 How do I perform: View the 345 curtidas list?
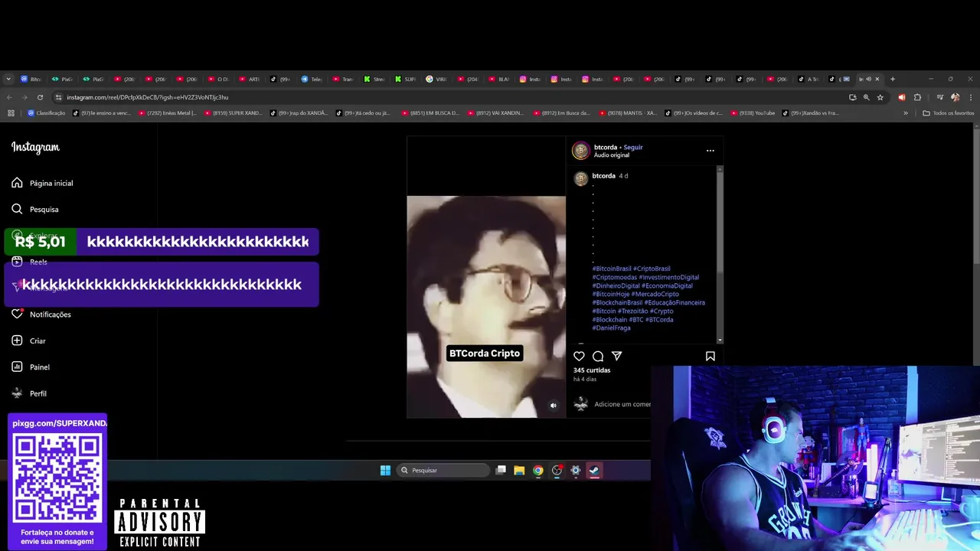click(x=592, y=370)
